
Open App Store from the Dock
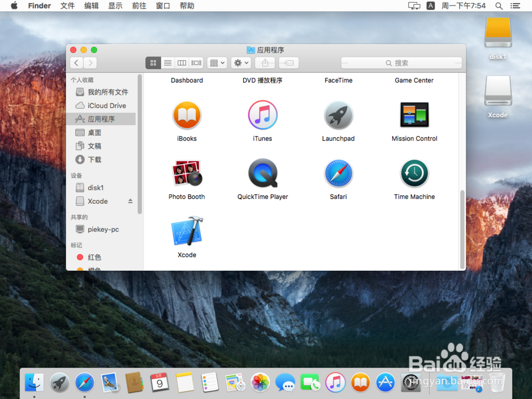pyautogui.click(x=385, y=383)
